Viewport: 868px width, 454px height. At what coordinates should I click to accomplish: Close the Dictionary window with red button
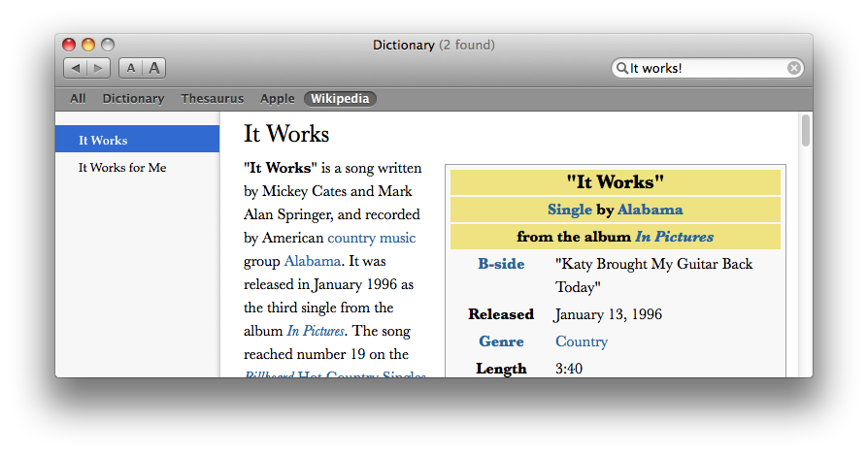[x=69, y=45]
